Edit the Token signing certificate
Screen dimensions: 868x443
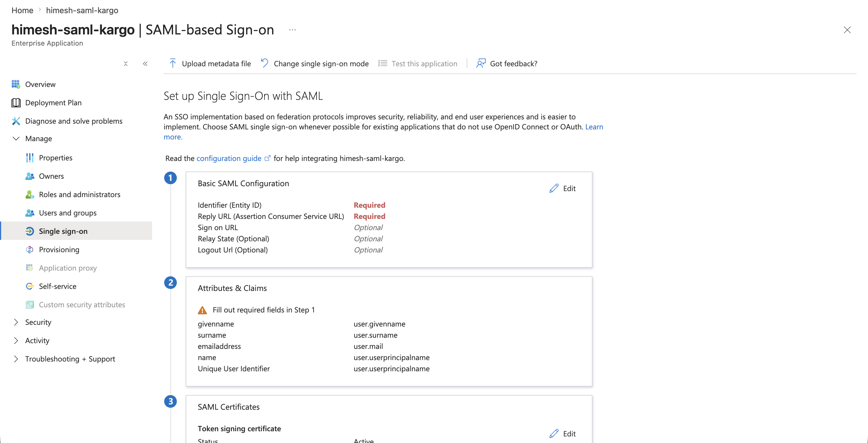[563, 434]
